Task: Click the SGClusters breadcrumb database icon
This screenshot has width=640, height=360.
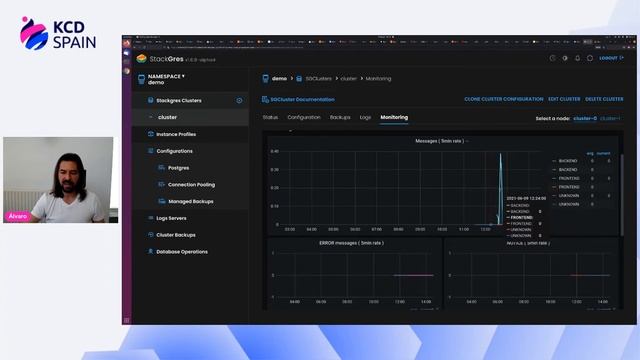Action: [299, 78]
